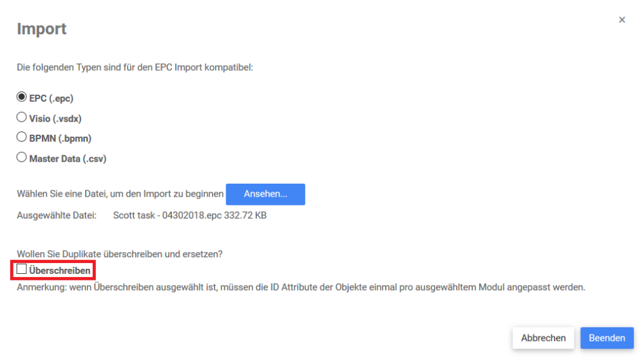
Task: Click the blue Ansehen... button
Action: (265, 194)
